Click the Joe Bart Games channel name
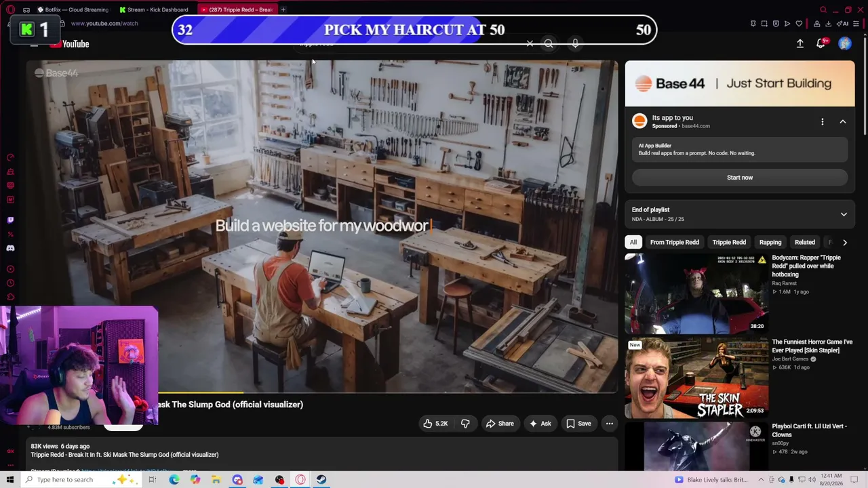The image size is (868, 488). 790,359
